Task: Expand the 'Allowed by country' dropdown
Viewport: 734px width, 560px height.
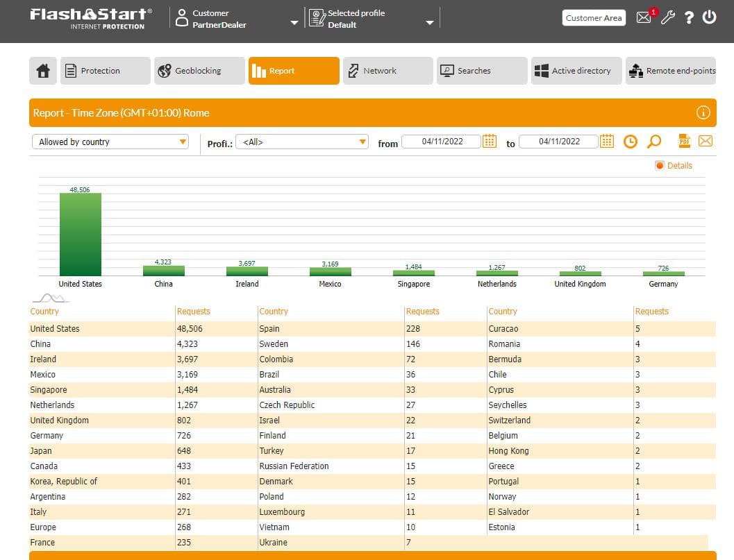Action: coord(110,142)
